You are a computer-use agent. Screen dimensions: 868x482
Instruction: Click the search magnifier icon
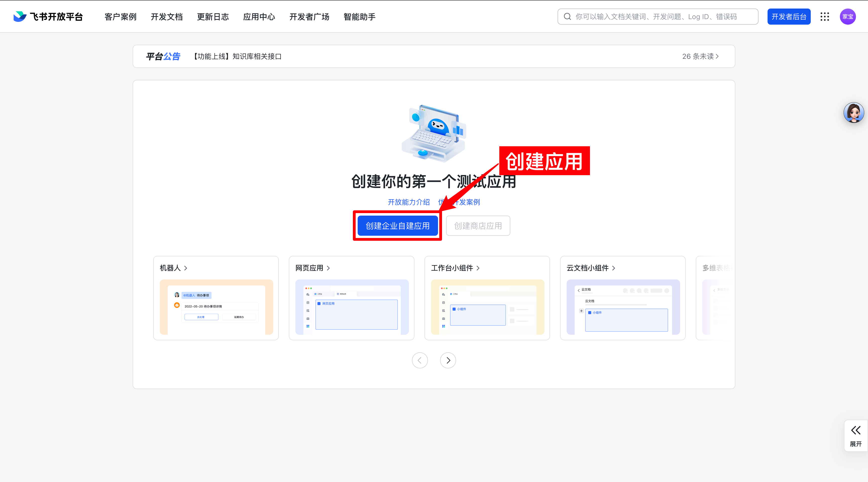point(567,17)
